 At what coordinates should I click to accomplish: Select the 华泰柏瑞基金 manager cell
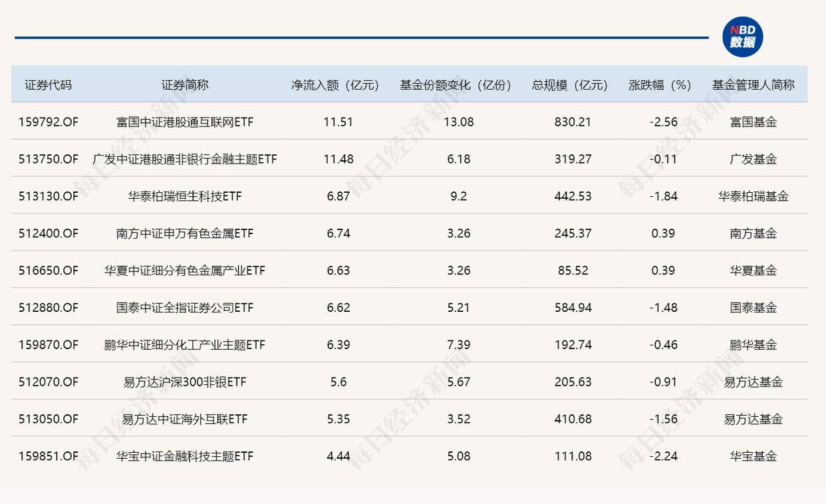[753, 197]
